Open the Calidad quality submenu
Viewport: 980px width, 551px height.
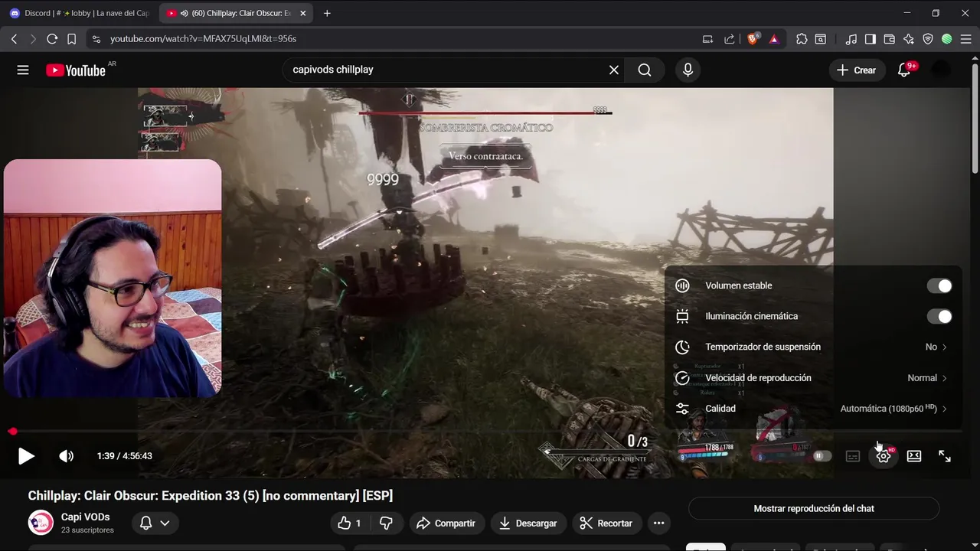pos(813,409)
